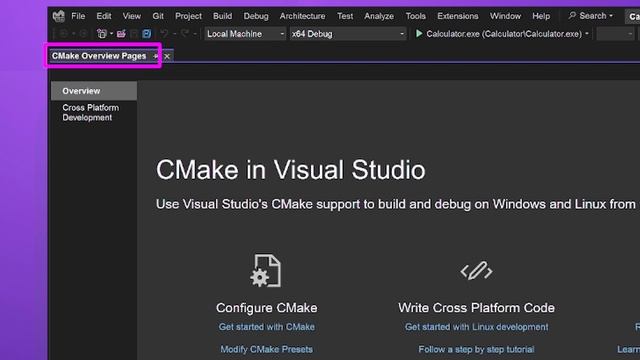640x360 pixels.
Task: Open the Edit menu
Action: 104,16
